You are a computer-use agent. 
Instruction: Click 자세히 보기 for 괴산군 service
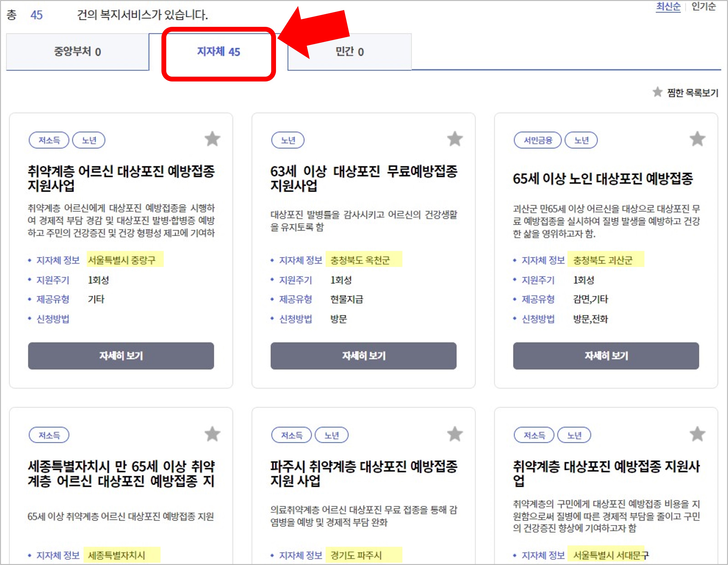606,356
